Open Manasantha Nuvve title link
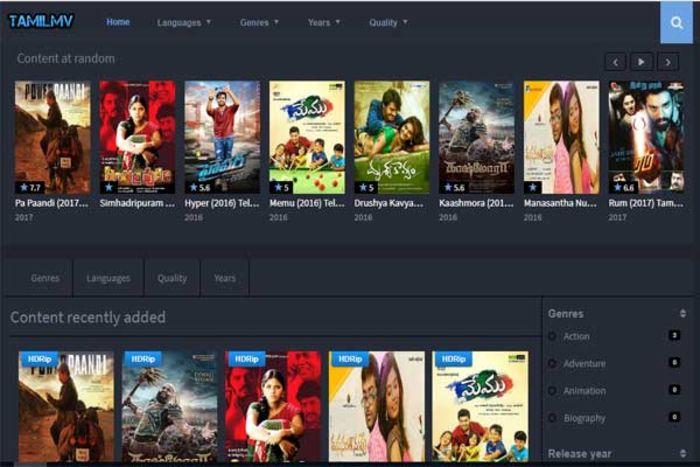 coord(560,203)
